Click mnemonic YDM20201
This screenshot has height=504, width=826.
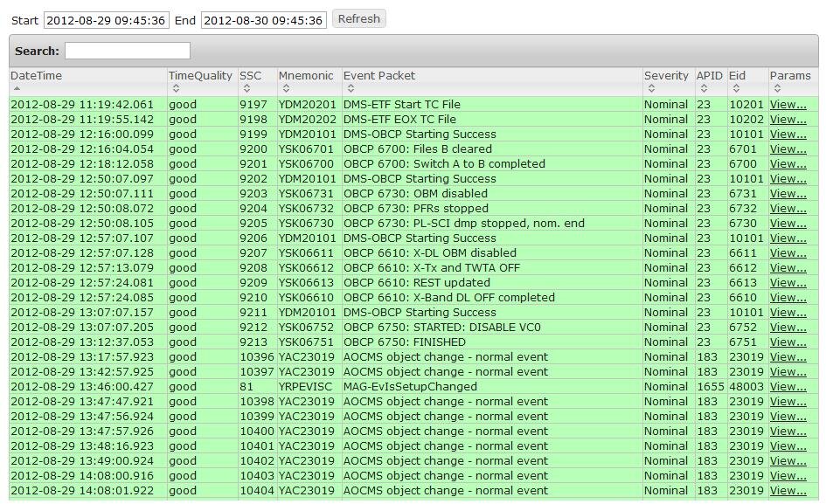click(x=307, y=104)
